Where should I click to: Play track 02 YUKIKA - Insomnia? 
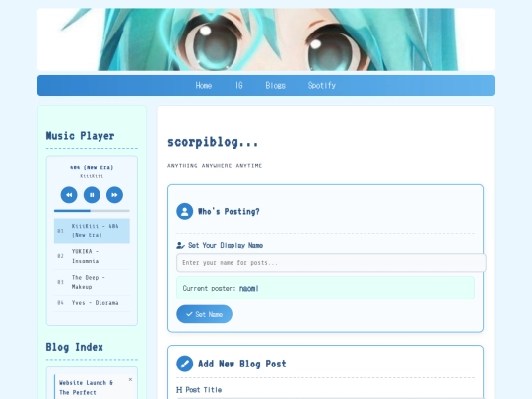pyautogui.click(x=92, y=256)
